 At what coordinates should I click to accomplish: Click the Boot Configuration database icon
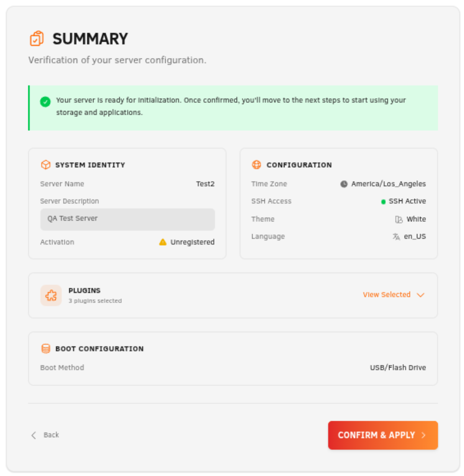pos(45,349)
